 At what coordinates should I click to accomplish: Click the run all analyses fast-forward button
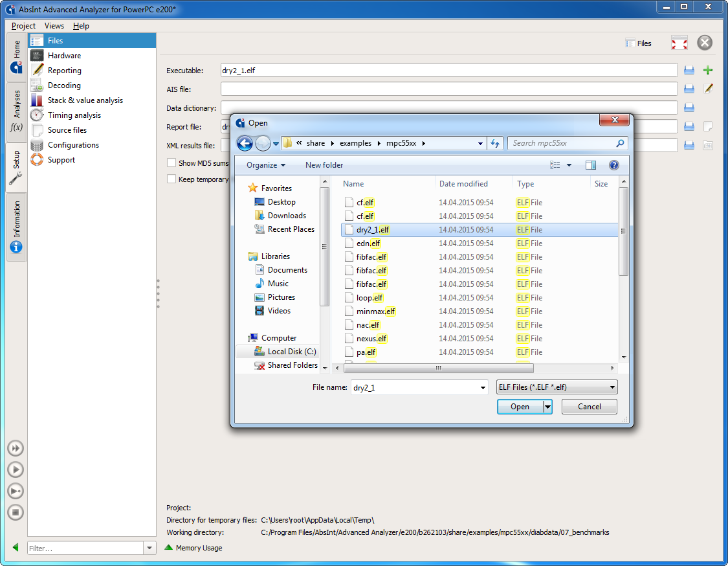coord(16,448)
